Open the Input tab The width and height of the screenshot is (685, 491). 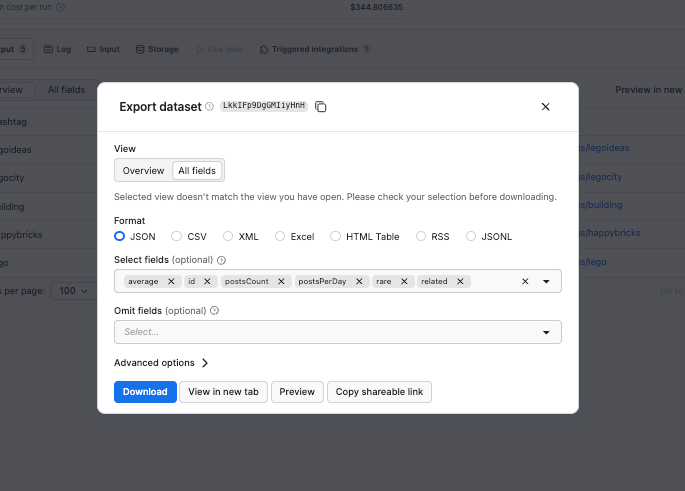[103, 49]
